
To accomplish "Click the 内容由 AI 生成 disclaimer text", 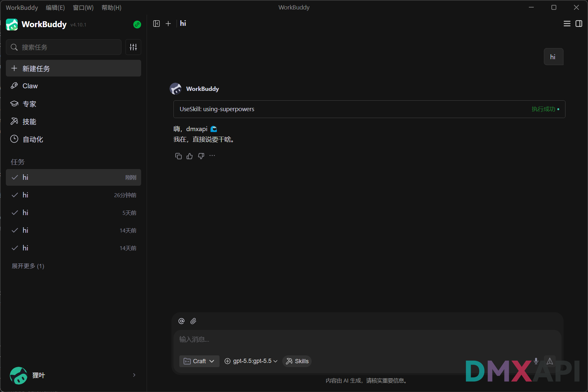I will 366,381.
